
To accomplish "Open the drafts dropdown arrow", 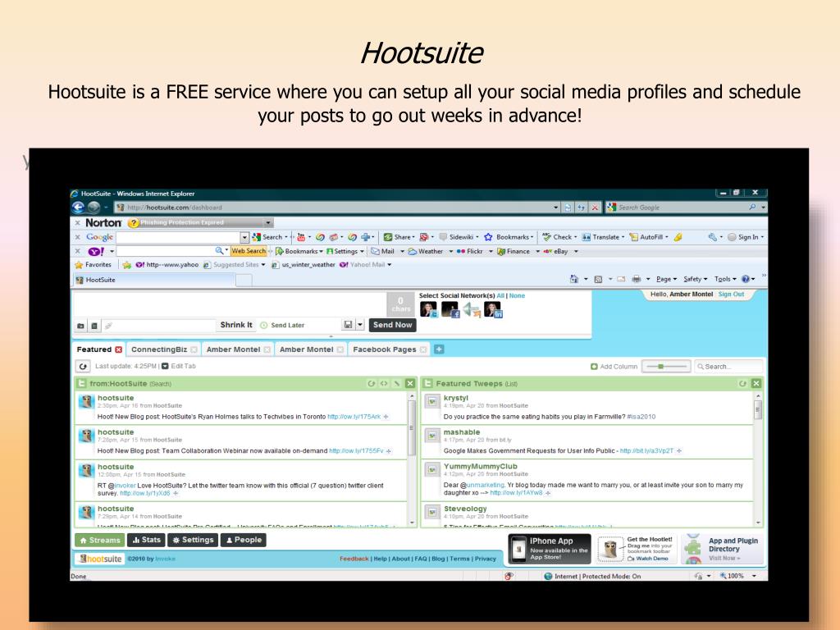I will tap(360, 325).
